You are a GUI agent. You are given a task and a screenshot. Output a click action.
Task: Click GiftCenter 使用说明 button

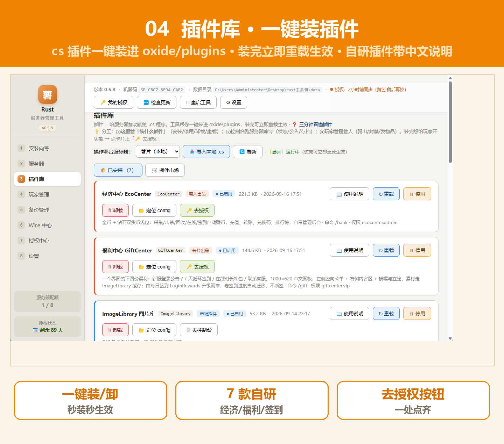[349, 250]
